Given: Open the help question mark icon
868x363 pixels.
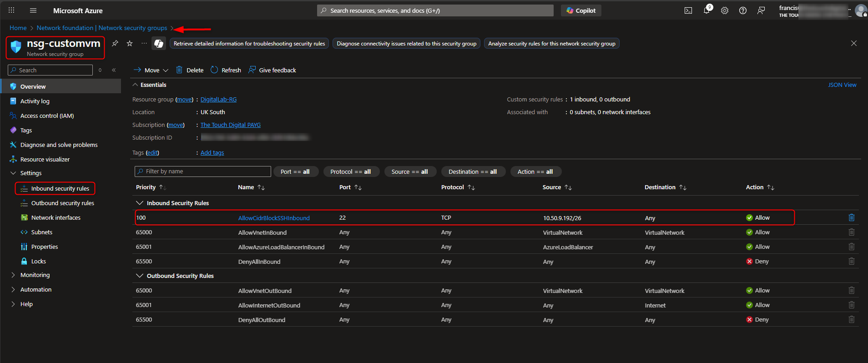Looking at the screenshot, I should click(743, 10).
